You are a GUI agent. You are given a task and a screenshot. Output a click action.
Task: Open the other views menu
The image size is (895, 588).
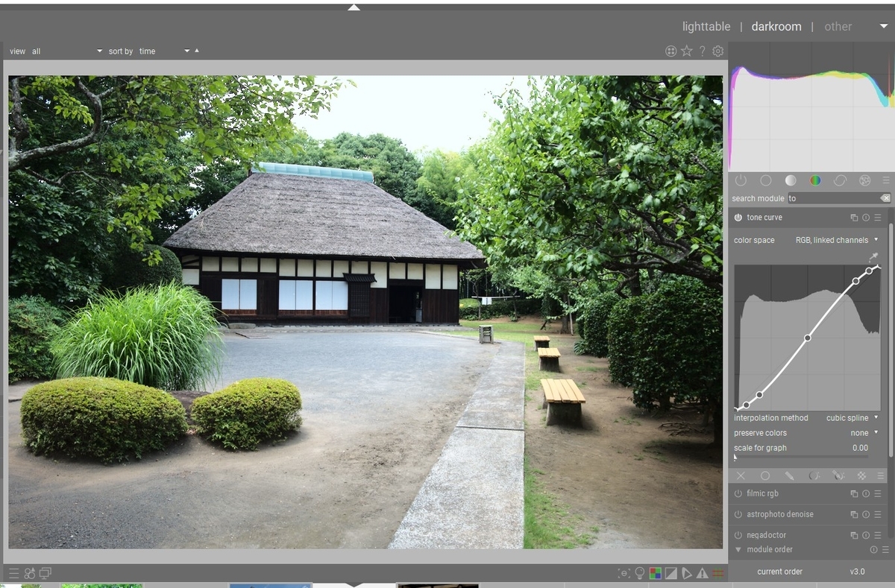pos(838,26)
